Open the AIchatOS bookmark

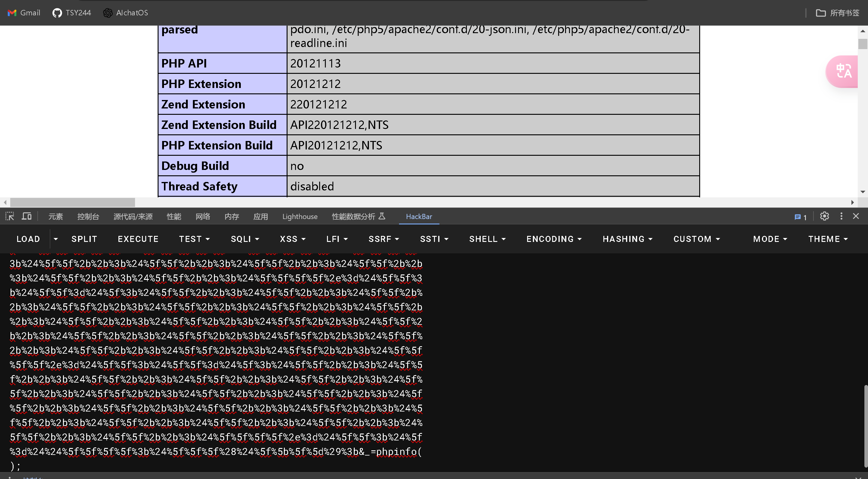[x=126, y=13]
